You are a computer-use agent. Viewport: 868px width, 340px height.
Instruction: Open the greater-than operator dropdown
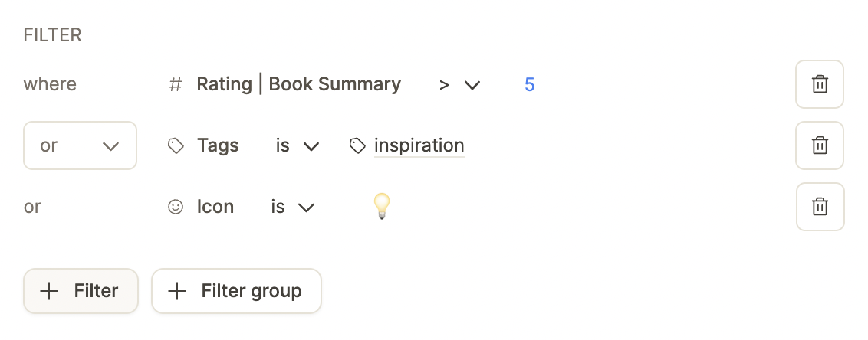[x=459, y=84]
